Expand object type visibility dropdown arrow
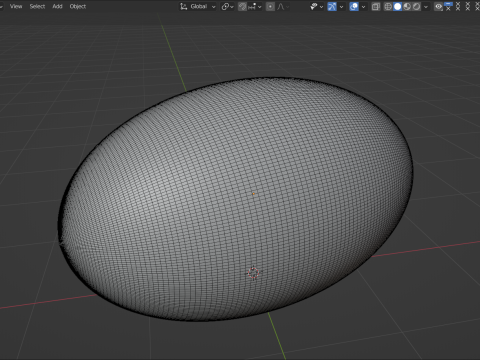This screenshot has width=480, height=360. (x=321, y=6)
